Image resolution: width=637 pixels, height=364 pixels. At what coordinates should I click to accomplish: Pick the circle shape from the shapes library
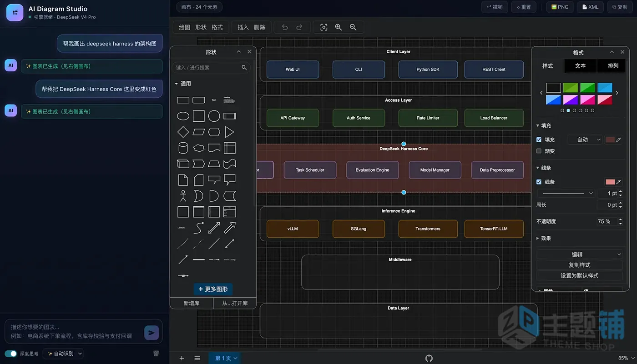coord(214,116)
